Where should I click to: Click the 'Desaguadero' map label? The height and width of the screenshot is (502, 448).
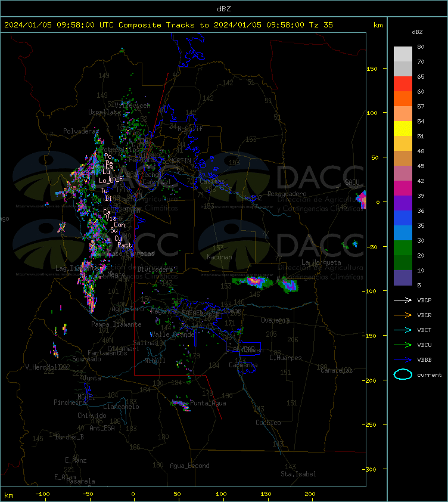287,194
